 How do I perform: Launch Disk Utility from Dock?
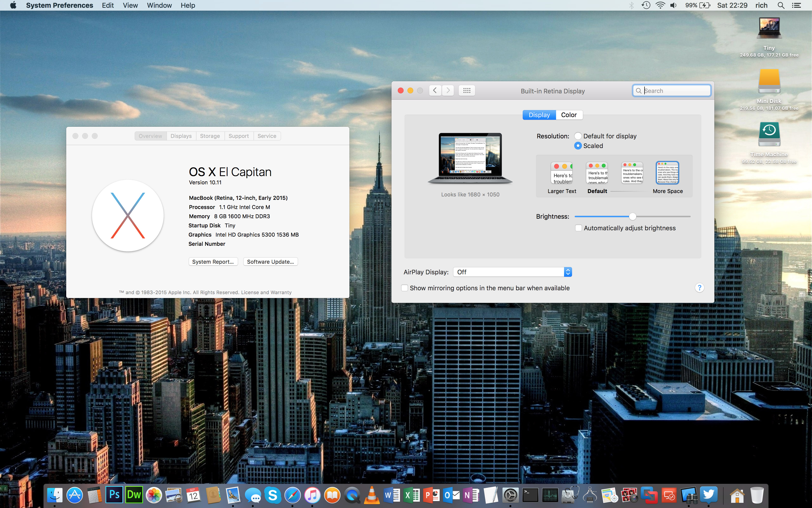click(x=570, y=495)
